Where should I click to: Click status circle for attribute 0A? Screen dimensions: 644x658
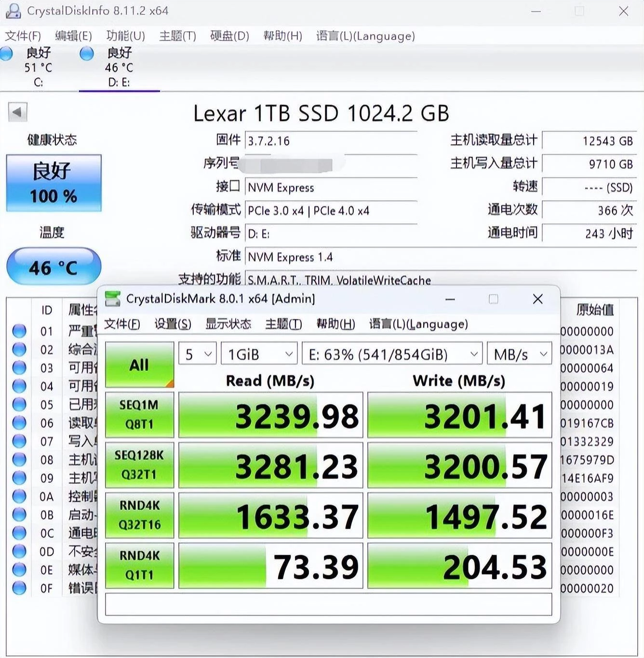(x=19, y=496)
